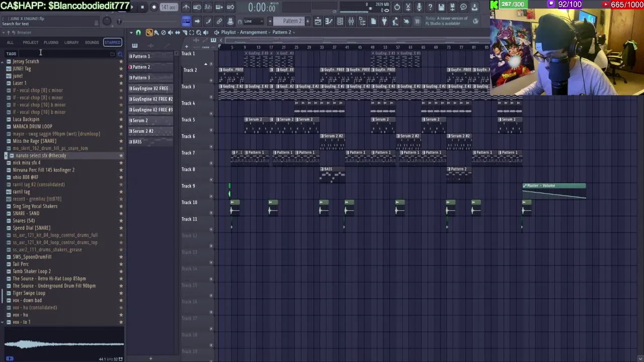
Task: Unstar the Tiger Swipe Loop sample
Action: (x=121, y=293)
